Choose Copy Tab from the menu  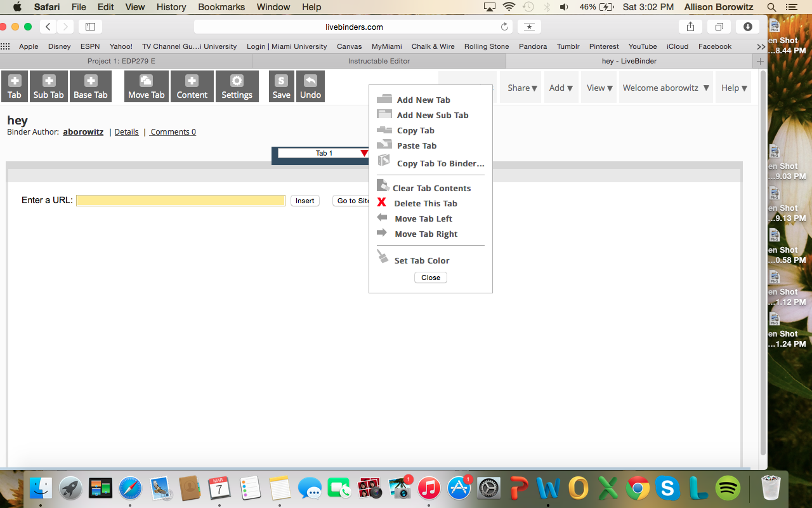coord(416,130)
